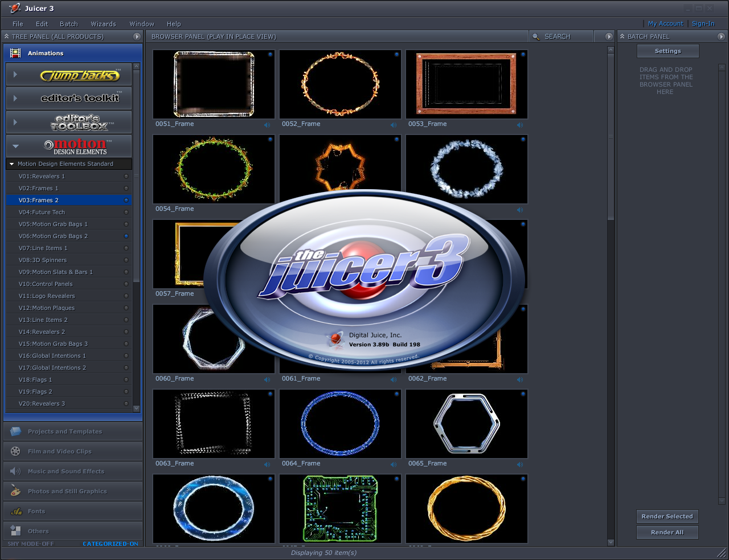Expand the Editor's Toolkit product group
This screenshot has height=560, width=729.
click(15, 99)
